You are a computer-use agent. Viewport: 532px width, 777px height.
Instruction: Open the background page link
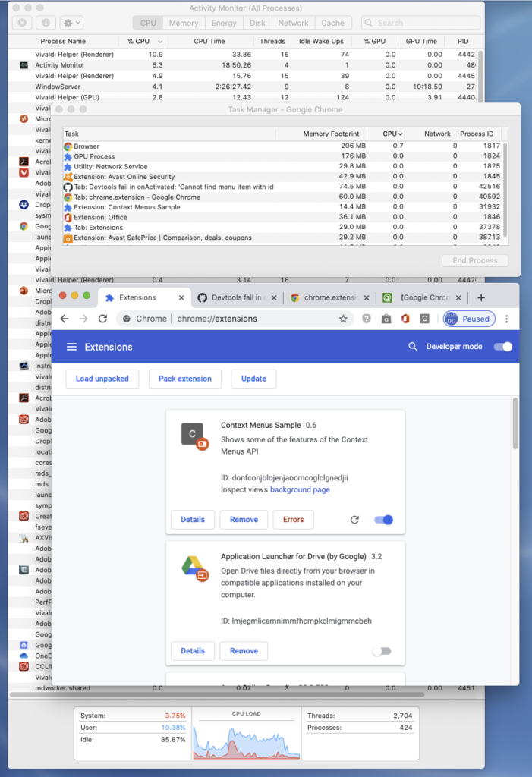(x=300, y=490)
